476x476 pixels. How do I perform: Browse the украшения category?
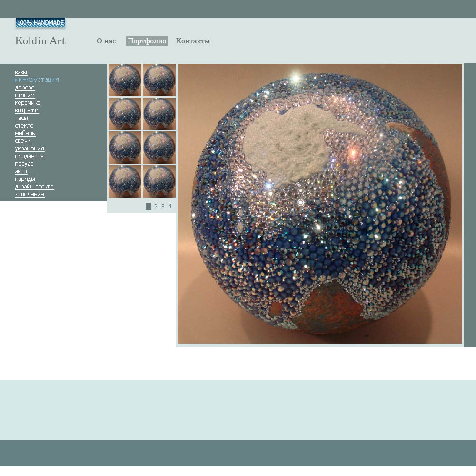[30, 149]
